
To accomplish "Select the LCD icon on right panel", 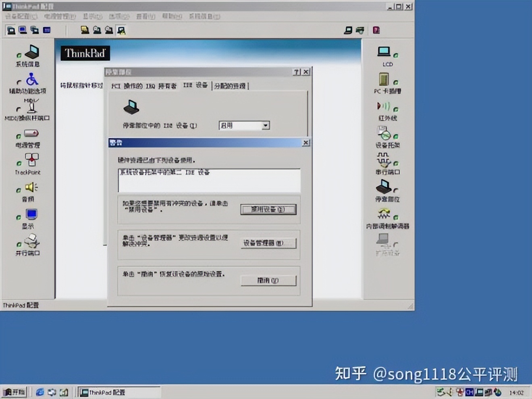I will click(x=384, y=52).
